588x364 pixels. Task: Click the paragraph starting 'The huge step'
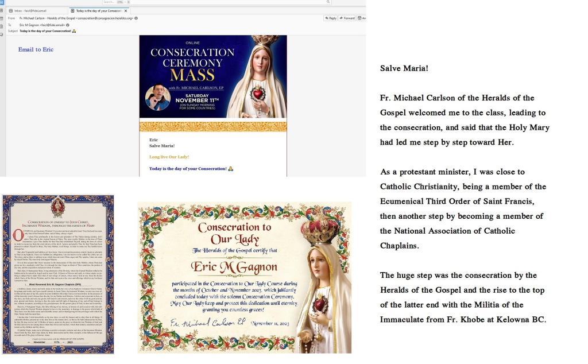click(463, 297)
